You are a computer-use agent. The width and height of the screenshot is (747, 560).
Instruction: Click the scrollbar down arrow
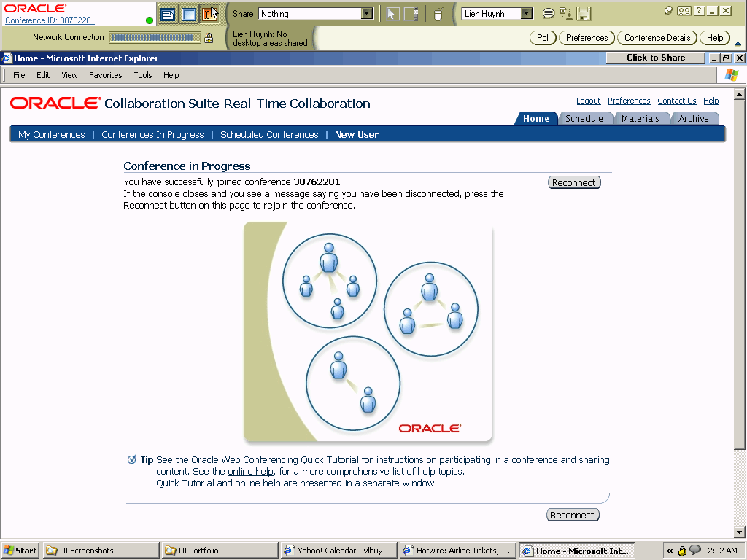739,532
